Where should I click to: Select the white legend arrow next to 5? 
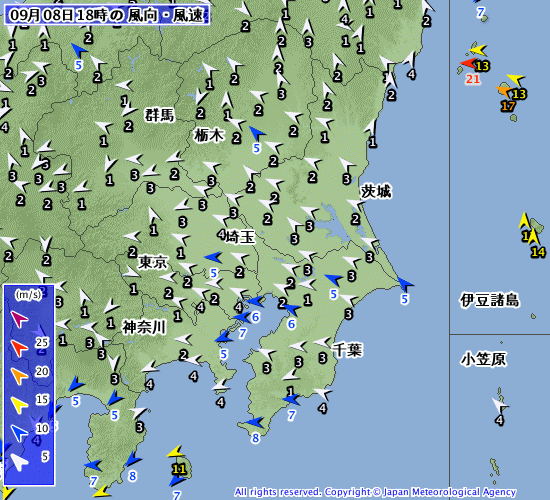click(x=19, y=462)
